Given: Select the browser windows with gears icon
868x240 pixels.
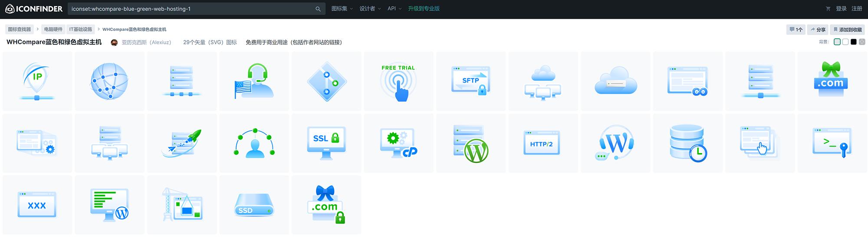Looking at the screenshot, I should pos(37,143).
